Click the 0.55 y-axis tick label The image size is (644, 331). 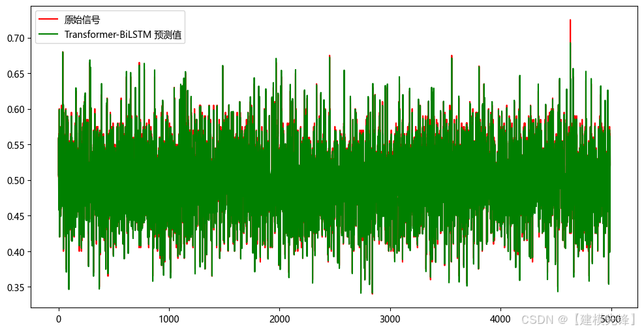point(16,145)
